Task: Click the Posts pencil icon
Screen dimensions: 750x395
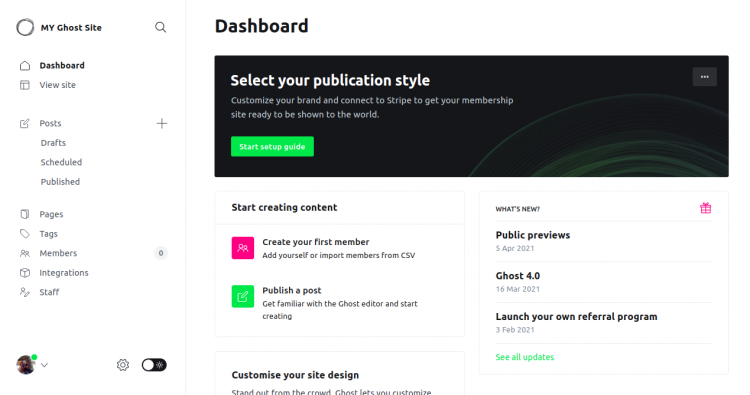Action: (25, 123)
